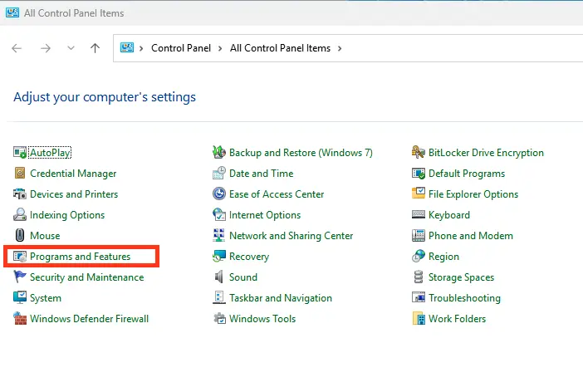Click the BitLocker Drive Encryption icon
Image resolution: width=583 pixels, height=392 pixels.
419,153
